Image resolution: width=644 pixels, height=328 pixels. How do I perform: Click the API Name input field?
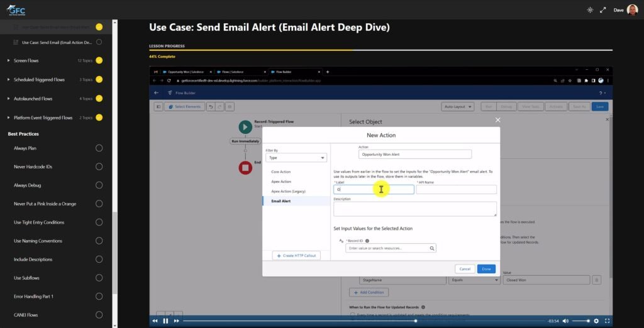[457, 189]
